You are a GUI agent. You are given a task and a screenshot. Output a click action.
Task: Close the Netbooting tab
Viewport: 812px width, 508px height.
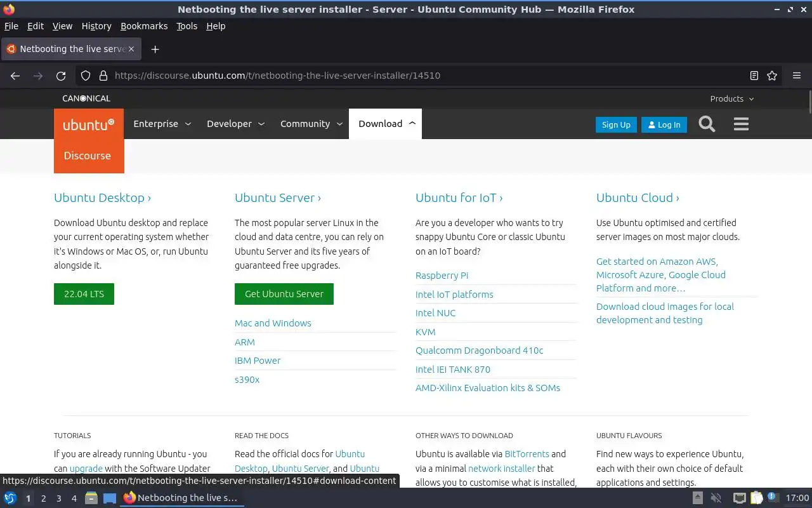click(x=131, y=49)
